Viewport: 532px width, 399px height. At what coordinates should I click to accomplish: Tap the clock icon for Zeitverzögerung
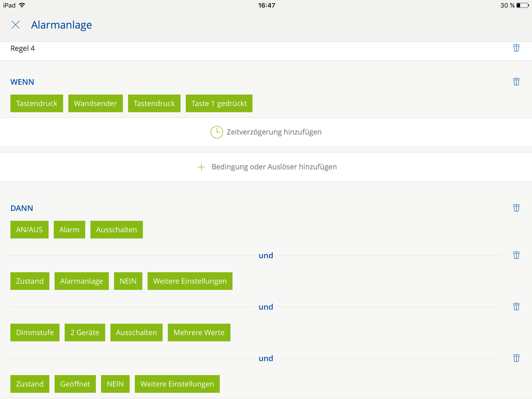[217, 132]
